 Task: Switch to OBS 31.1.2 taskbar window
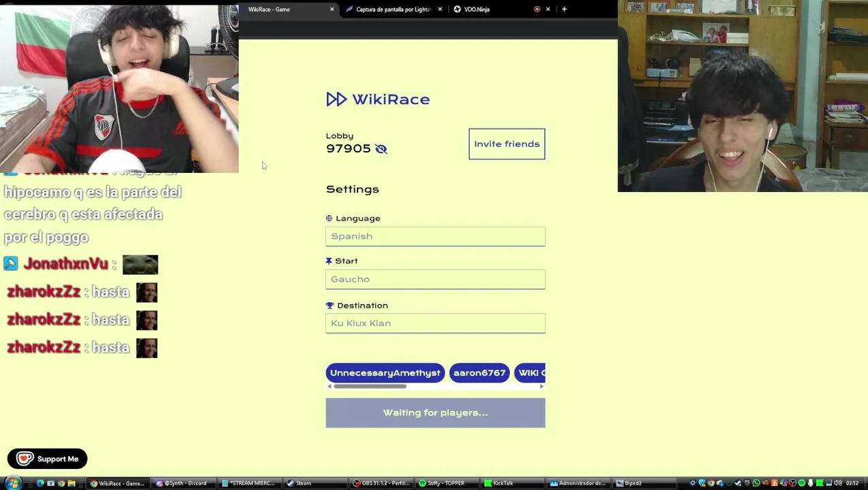pos(381,483)
